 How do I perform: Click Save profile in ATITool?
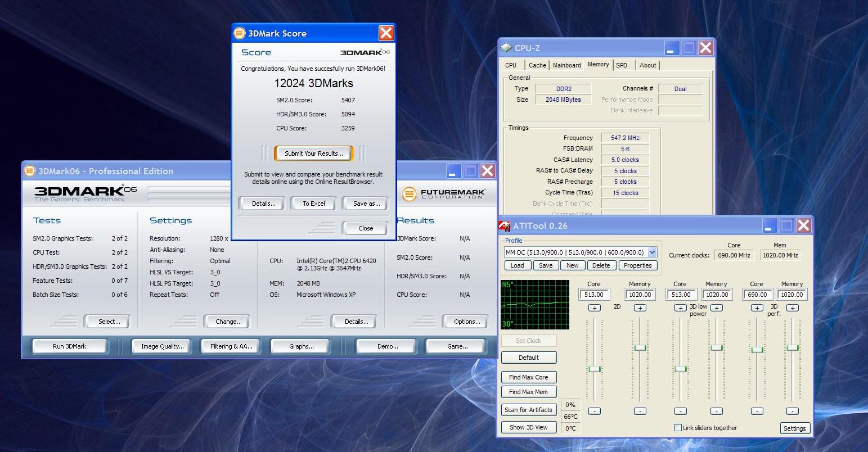[545, 265]
